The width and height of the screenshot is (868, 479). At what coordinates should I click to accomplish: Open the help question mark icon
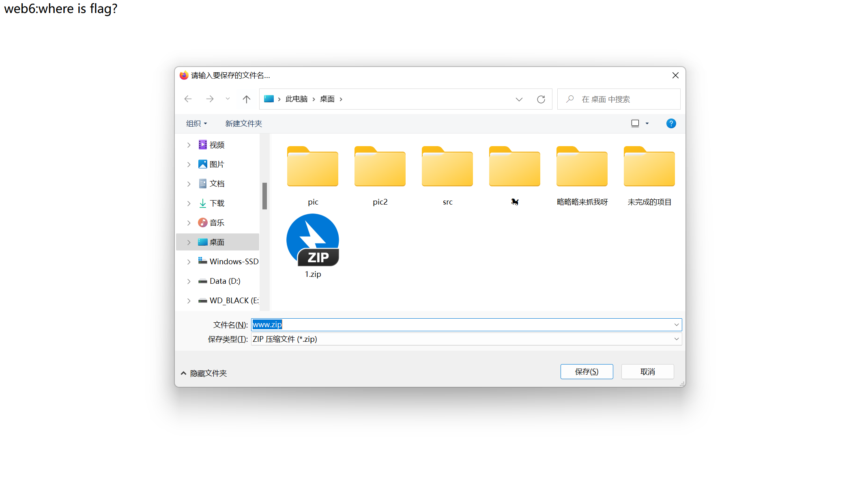tap(671, 123)
